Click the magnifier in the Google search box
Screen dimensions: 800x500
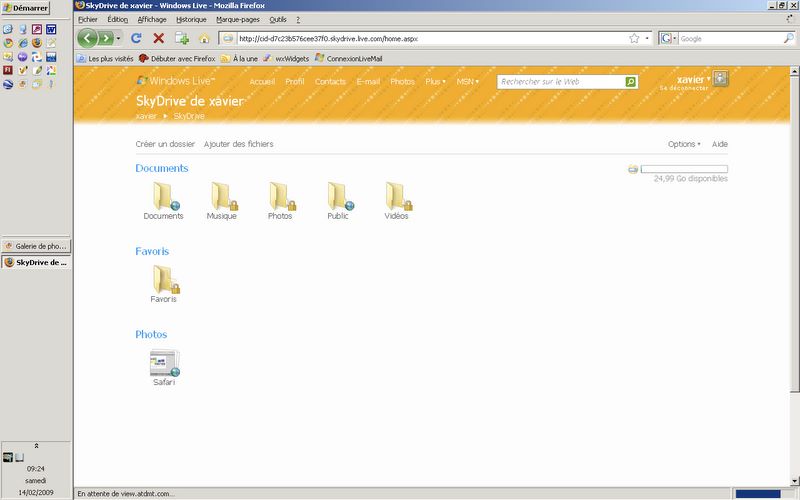(x=789, y=38)
